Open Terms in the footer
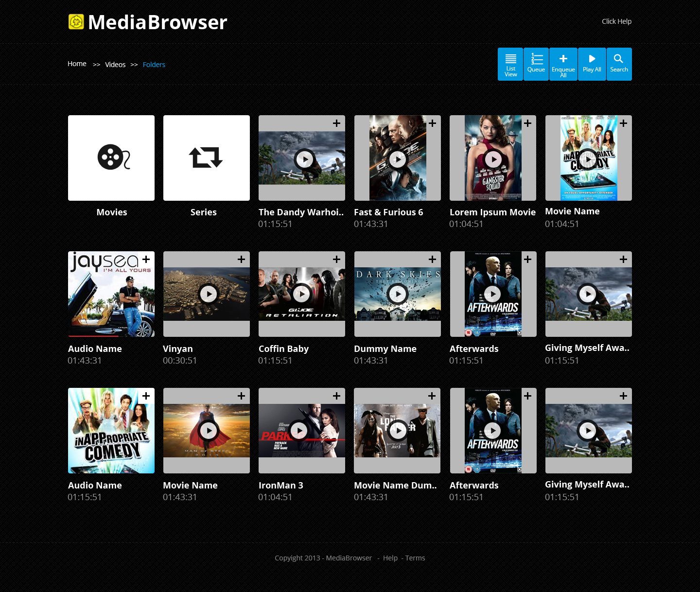This screenshot has width=700, height=592. tap(415, 558)
